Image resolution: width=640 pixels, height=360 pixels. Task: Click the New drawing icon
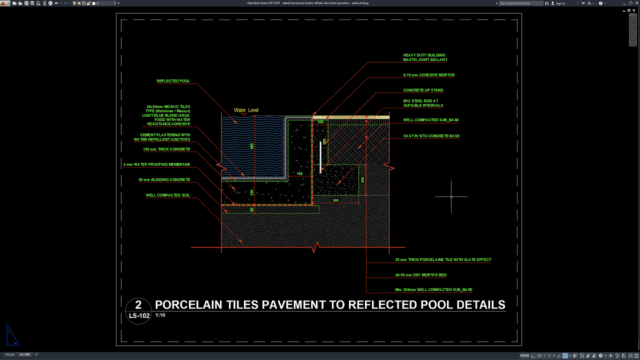[x=14, y=3]
